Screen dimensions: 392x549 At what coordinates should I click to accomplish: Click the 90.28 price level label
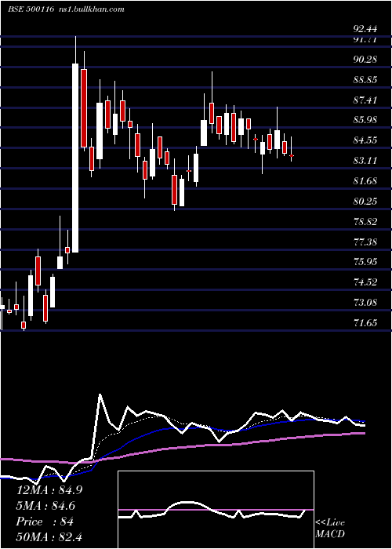[365, 60]
